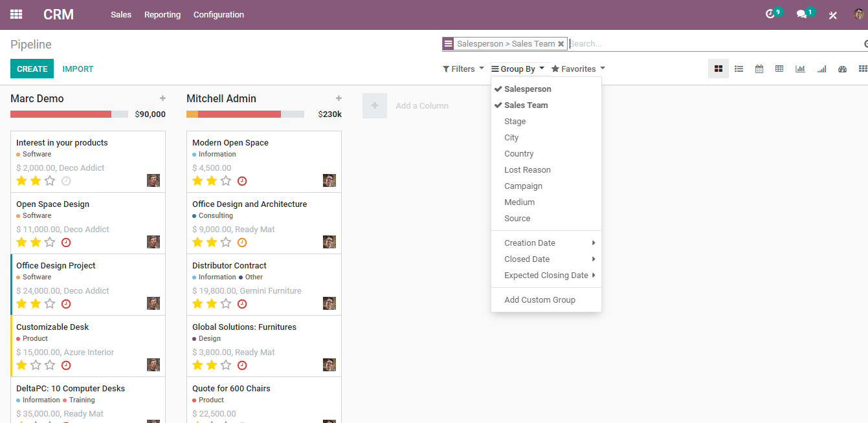The image size is (868, 423).
Task: Switch to Calendar view icon
Action: pyautogui.click(x=759, y=69)
